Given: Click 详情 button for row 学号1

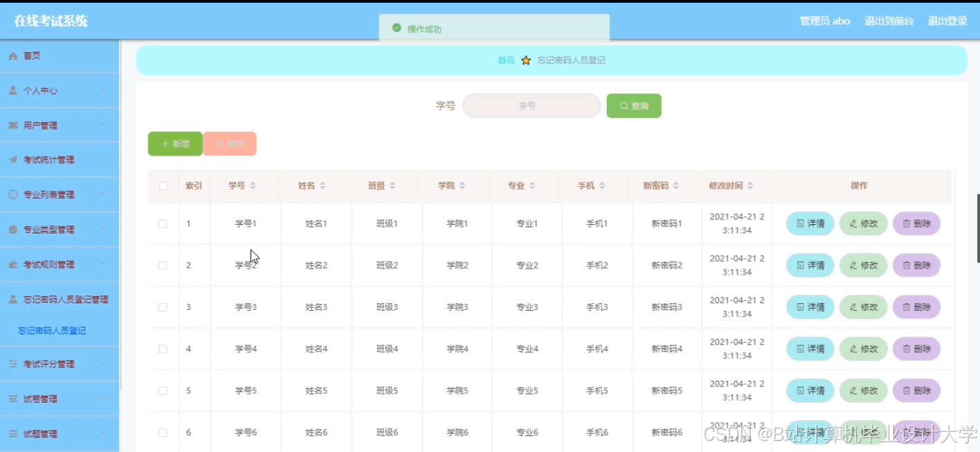Looking at the screenshot, I should pyautogui.click(x=810, y=224).
